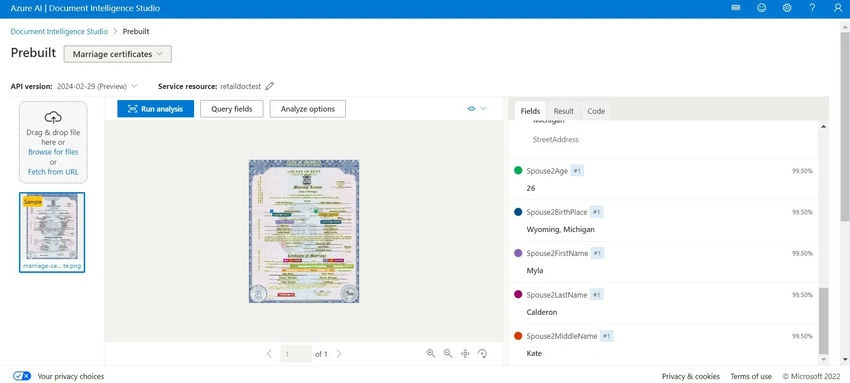Screen dimensions: 850x383
Task: Open the Marriage certificates model dropdown
Action: pyautogui.click(x=118, y=54)
